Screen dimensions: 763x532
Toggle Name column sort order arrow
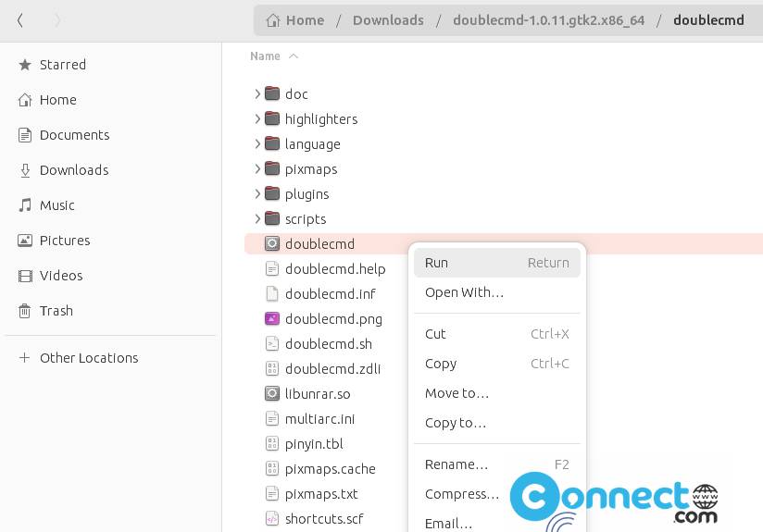294,56
